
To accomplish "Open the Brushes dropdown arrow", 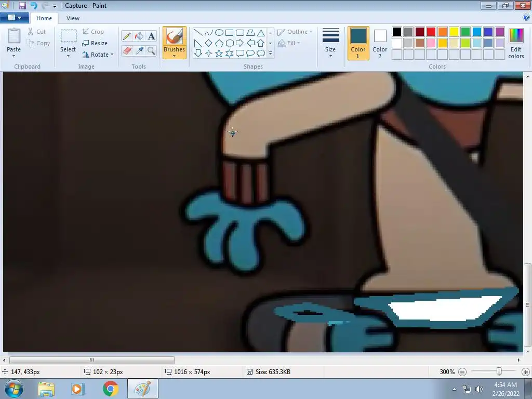I will (175, 56).
